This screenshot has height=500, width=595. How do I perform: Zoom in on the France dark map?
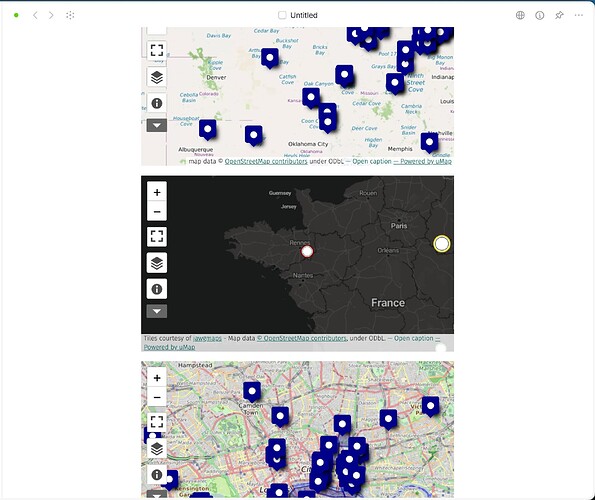pos(157,192)
